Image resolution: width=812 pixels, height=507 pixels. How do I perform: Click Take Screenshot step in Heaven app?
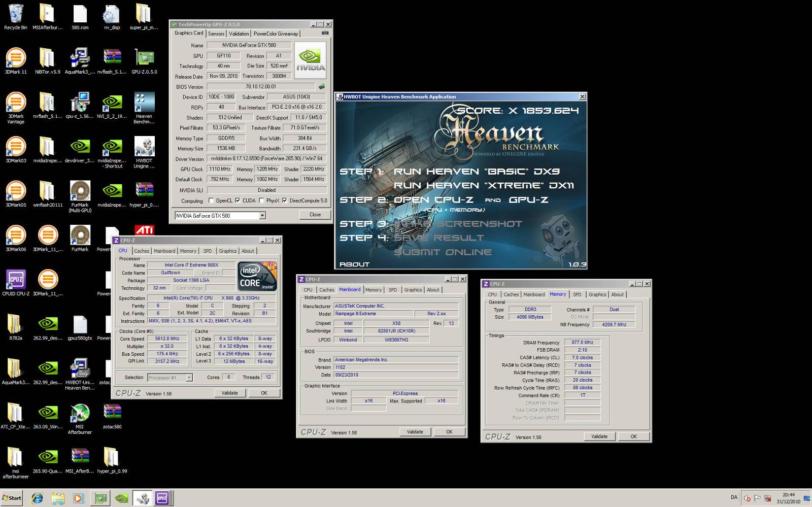point(458,224)
